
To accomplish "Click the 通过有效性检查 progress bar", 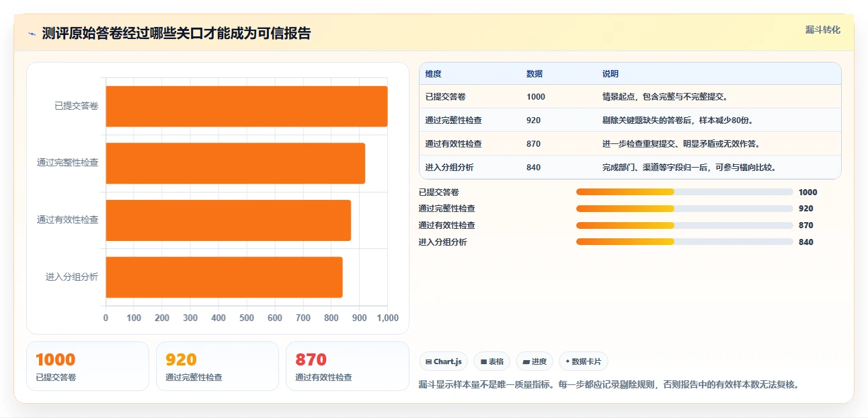I will [x=684, y=225].
